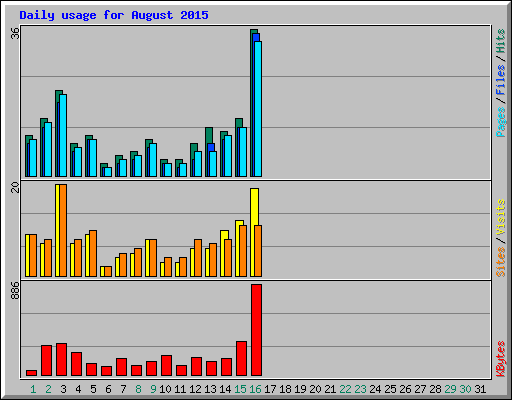Click the day 31 axis label
This screenshot has height=400, width=512.
coord(480,389)
